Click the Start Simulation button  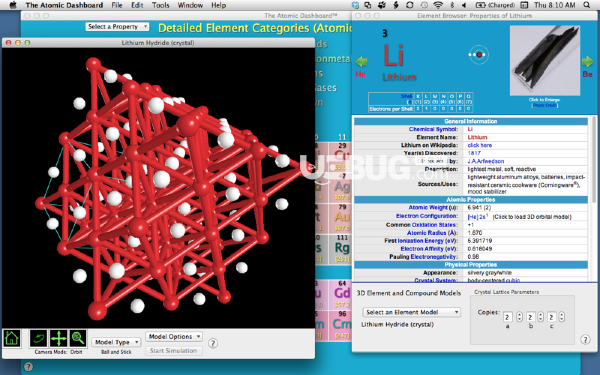click(174, 351)
